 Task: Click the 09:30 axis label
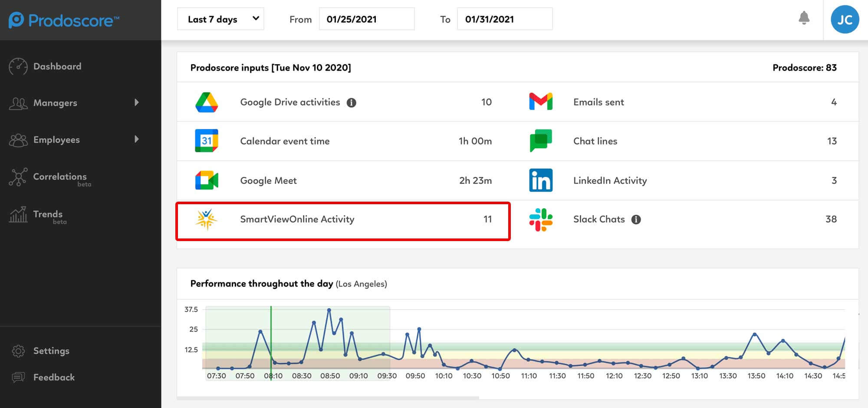[x=387, y=376]
